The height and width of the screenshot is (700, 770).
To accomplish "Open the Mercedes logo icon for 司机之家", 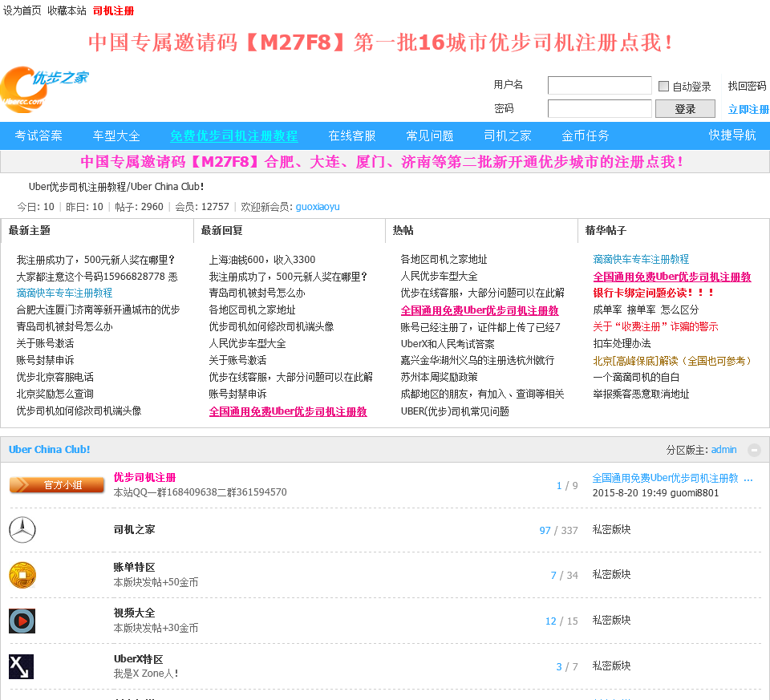I will click(22, 530).
